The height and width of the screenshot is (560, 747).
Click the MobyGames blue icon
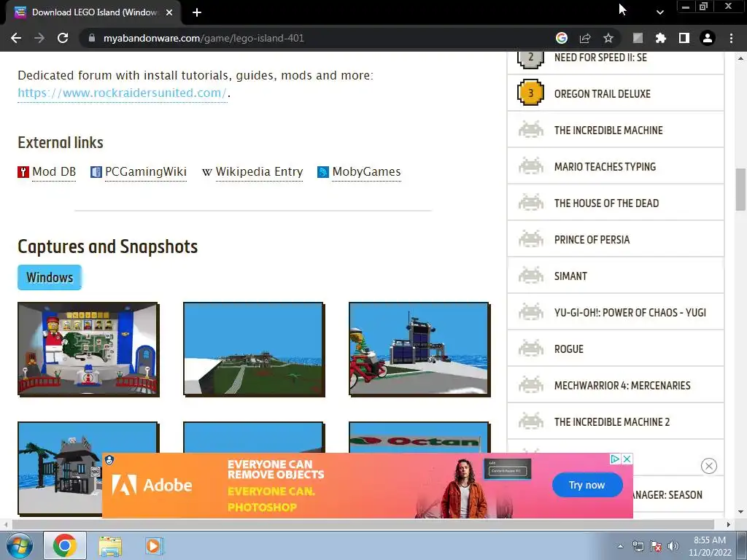point(323,172)
